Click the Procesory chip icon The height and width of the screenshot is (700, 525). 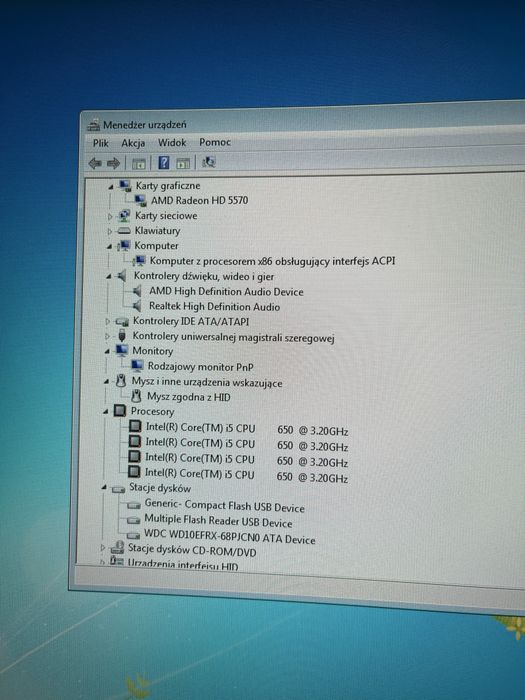point(120,411)
